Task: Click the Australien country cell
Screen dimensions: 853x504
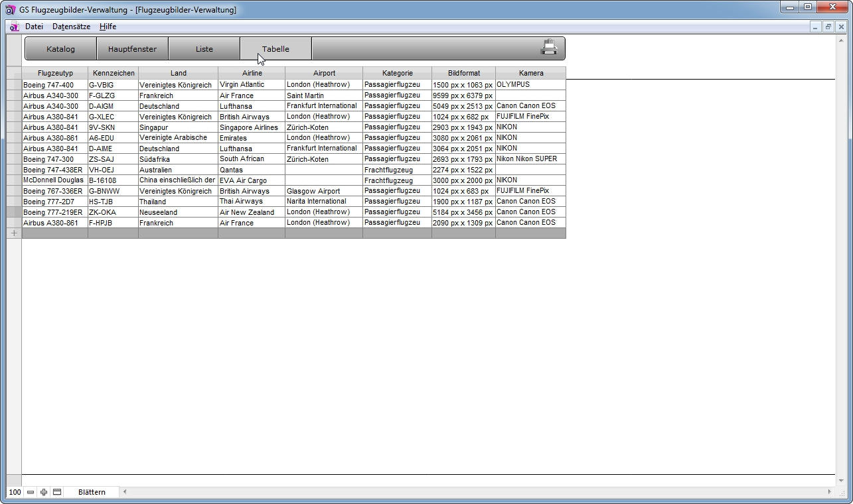Action: [x=178, y=170]
